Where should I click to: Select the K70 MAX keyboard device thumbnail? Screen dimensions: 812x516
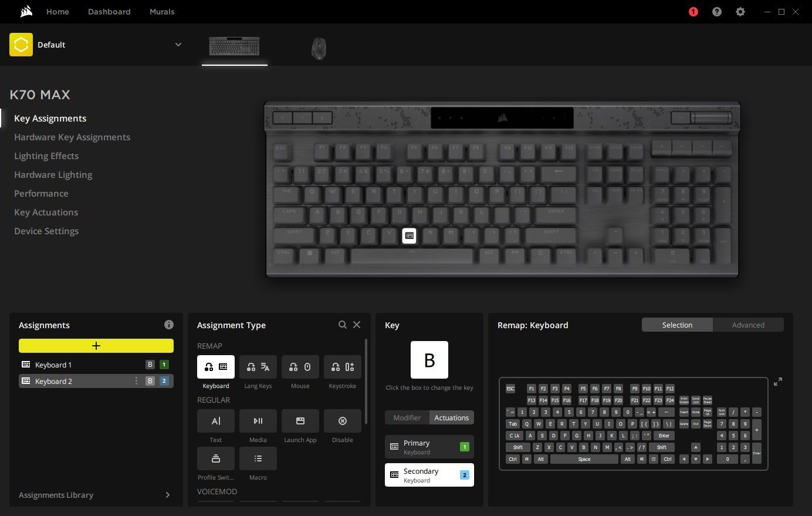click(234, 46)
